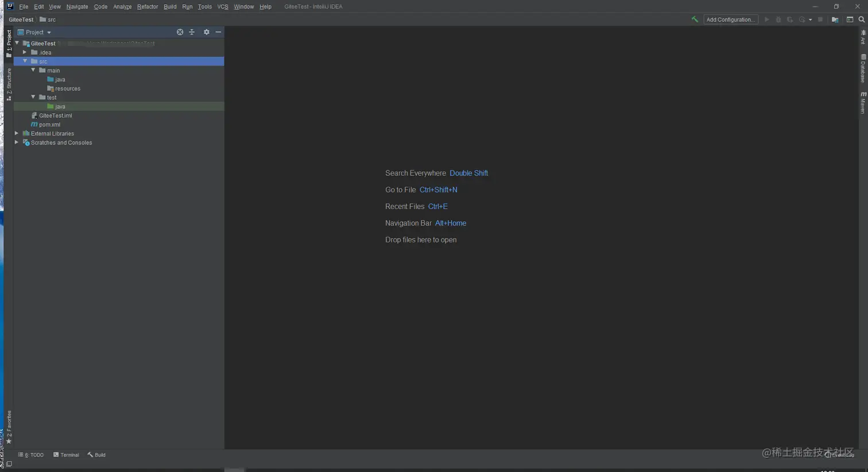Open the 6: TODO tool window
The height and width of the screenshot is (472, 868).
coord(31,455)
